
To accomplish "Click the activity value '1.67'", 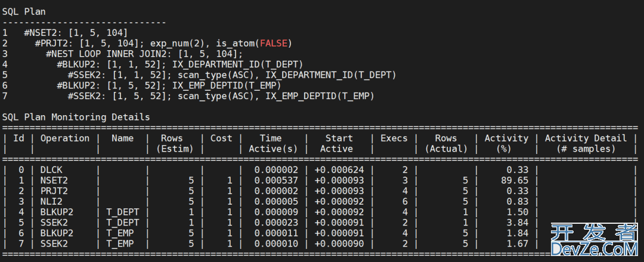I will click(516, 244).
